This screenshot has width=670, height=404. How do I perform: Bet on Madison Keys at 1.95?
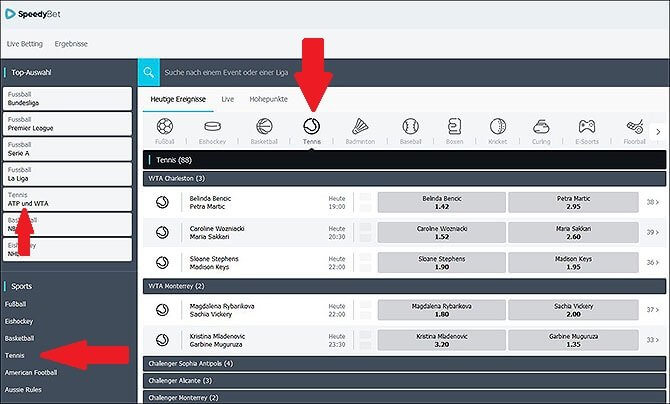pyautogui.click(x=573, y=262)
